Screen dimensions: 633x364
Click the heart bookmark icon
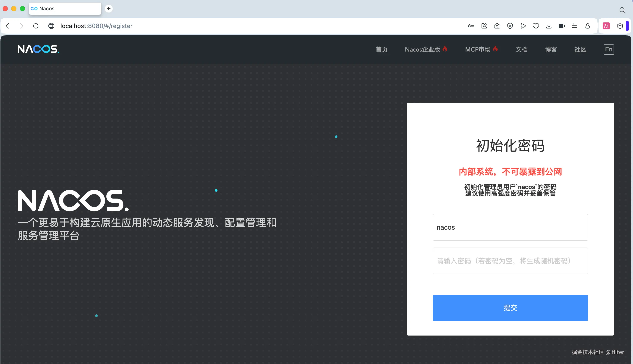tap(536, 26)
